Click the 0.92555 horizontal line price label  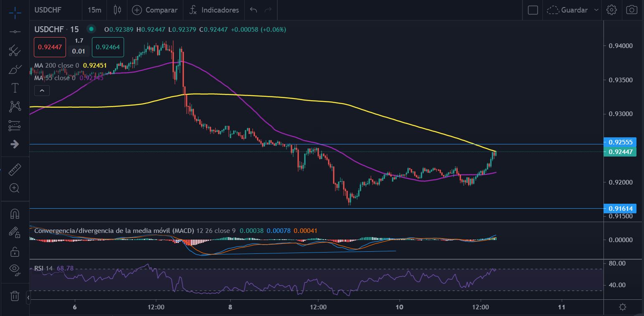coord(620,142)
